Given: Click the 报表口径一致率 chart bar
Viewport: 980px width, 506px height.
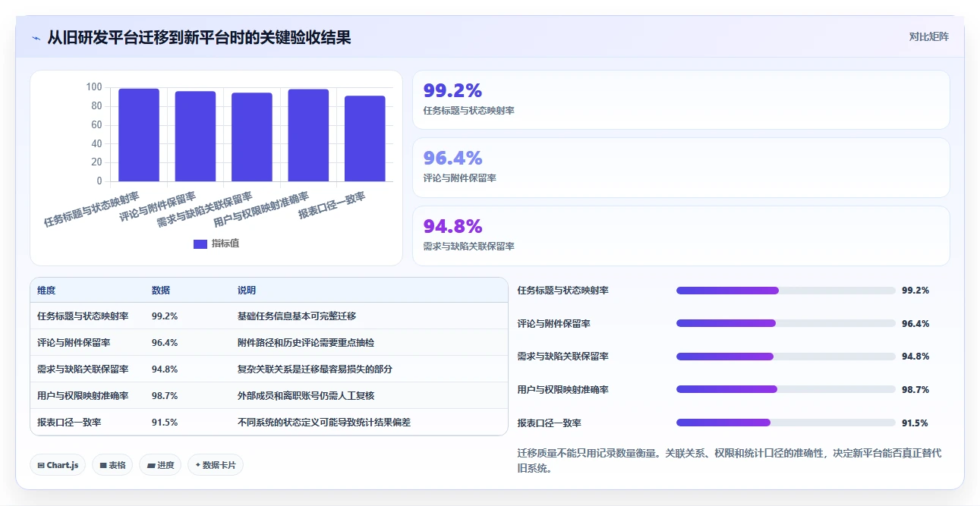Looking at the screenshot, I should tap(365, 139).
